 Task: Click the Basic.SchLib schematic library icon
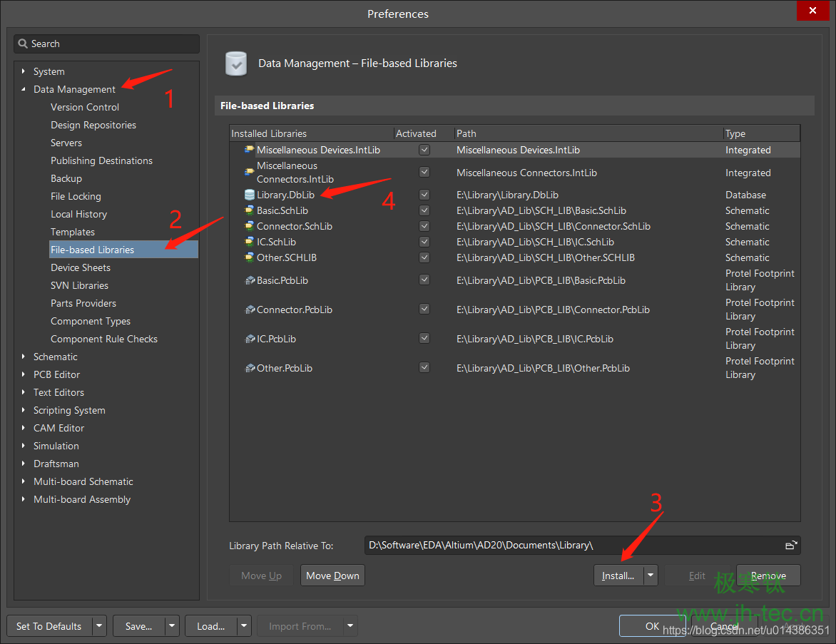coord(249,210)
